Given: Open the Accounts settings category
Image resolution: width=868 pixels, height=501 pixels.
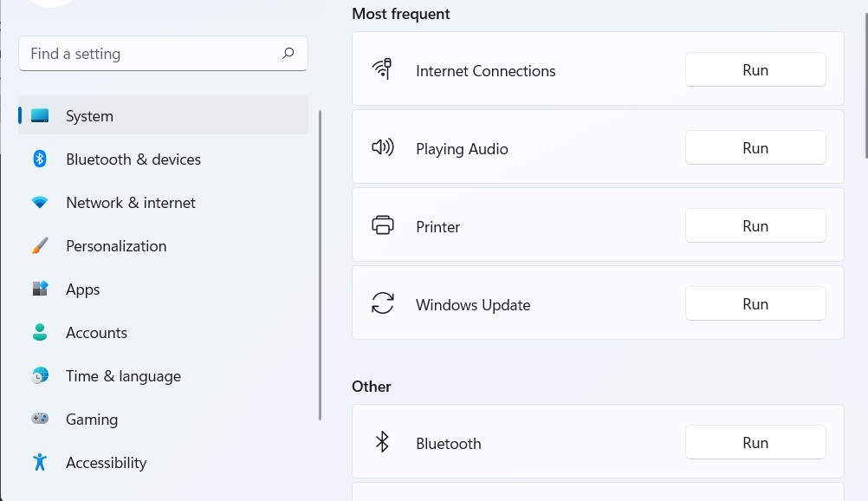Looking at the screenshot, I should (96, 333).
